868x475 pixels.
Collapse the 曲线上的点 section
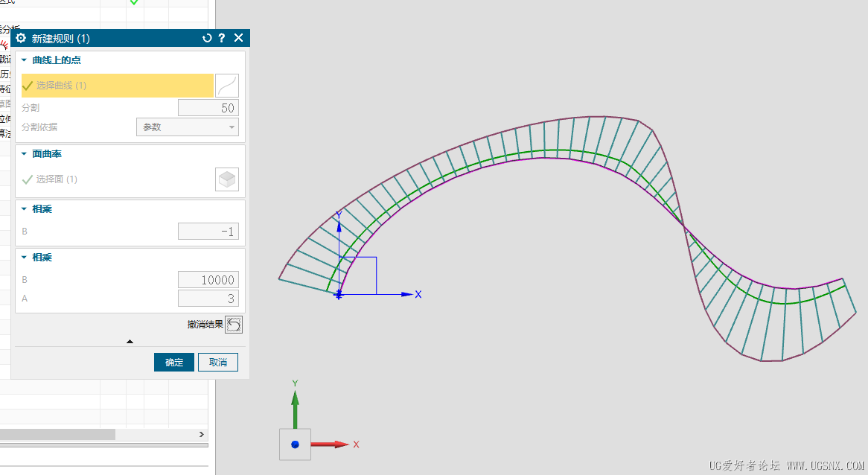pos(24,60)
